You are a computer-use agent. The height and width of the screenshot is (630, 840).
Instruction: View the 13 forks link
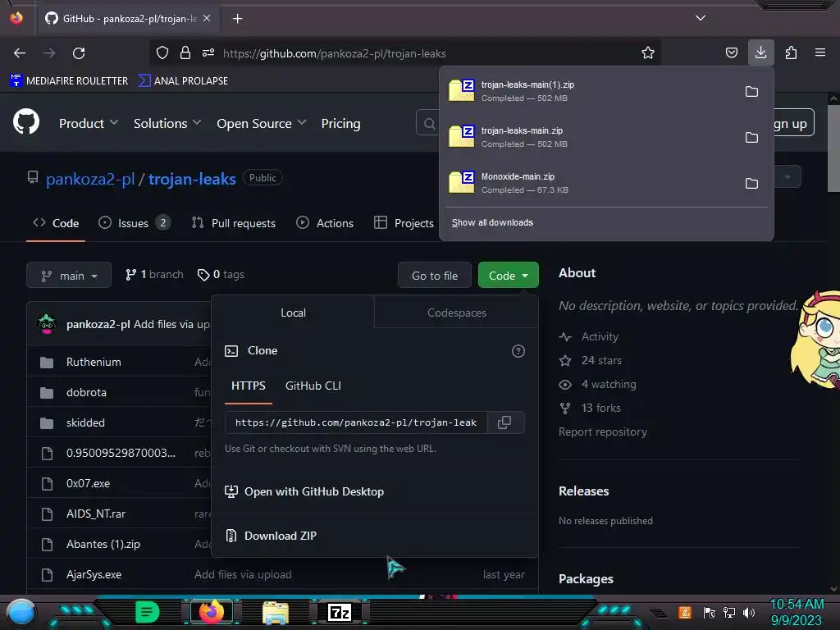pos(590,408)
